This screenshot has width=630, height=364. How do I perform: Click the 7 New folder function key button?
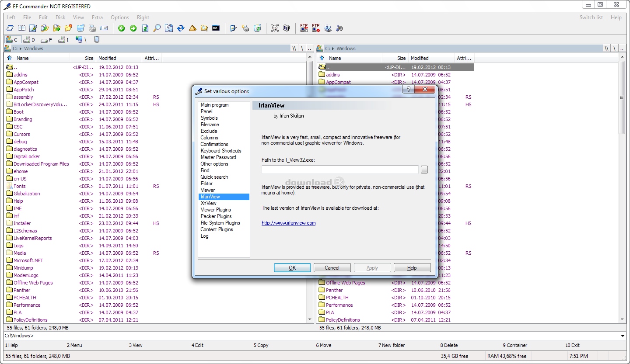[392, 345]
